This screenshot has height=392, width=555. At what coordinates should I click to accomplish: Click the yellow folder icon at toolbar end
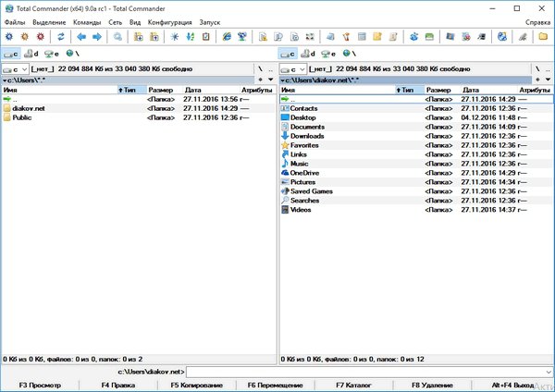coord(544,37)
